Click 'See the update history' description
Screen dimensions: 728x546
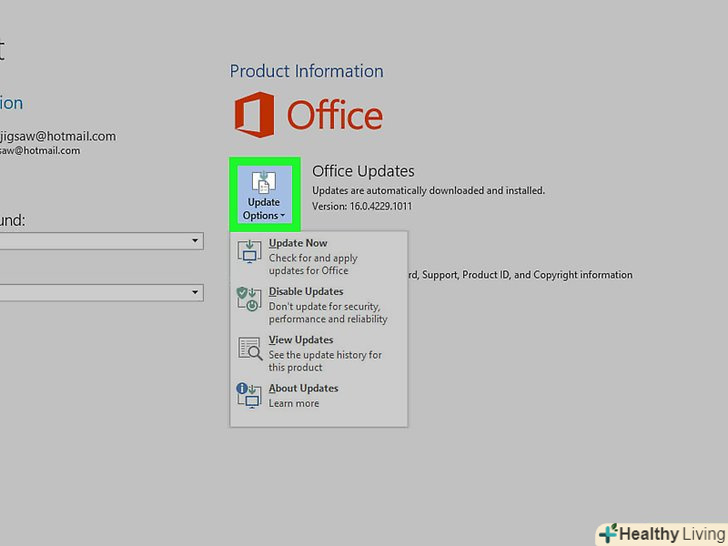[325, 361]
